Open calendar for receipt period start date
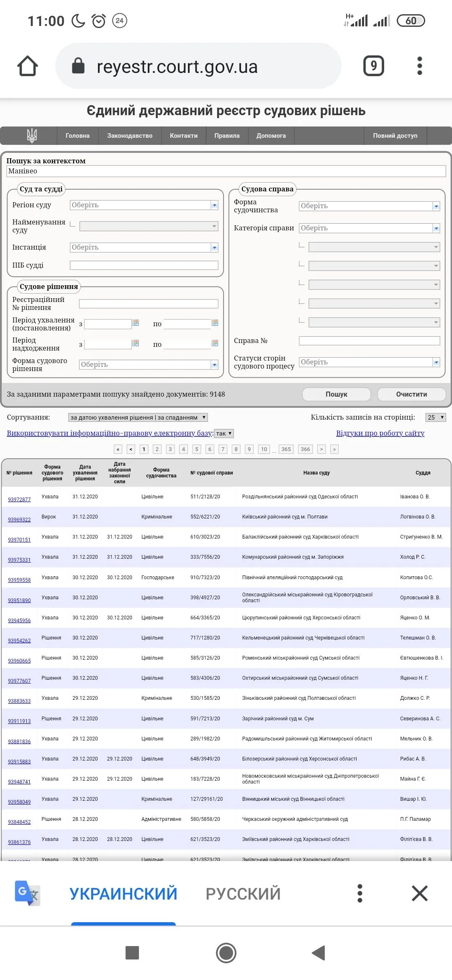 pyautogui.click(x=136, y=343)
